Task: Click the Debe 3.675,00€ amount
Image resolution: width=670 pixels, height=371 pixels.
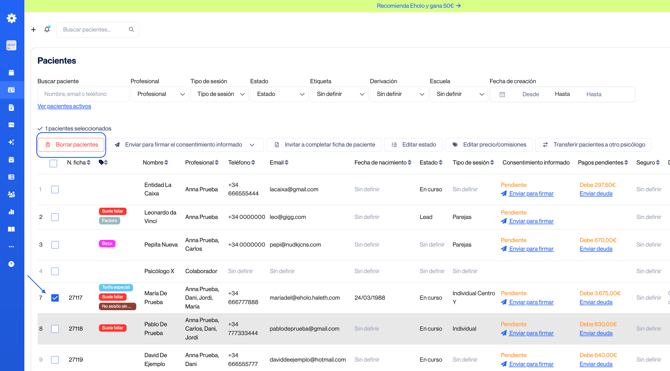Action: 600,293
